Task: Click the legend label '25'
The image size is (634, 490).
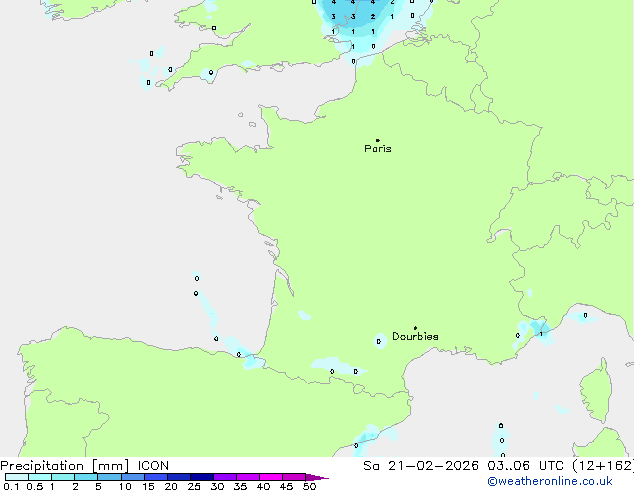Action: 194,486
